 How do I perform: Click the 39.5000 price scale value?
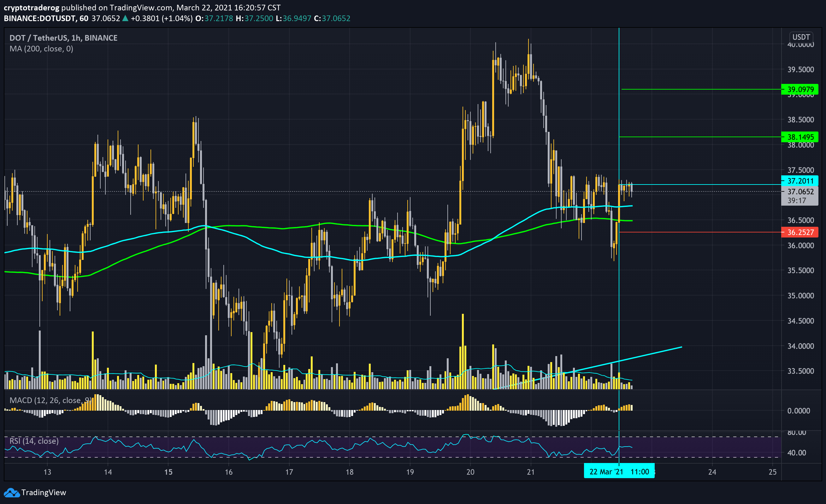point(800,70)
